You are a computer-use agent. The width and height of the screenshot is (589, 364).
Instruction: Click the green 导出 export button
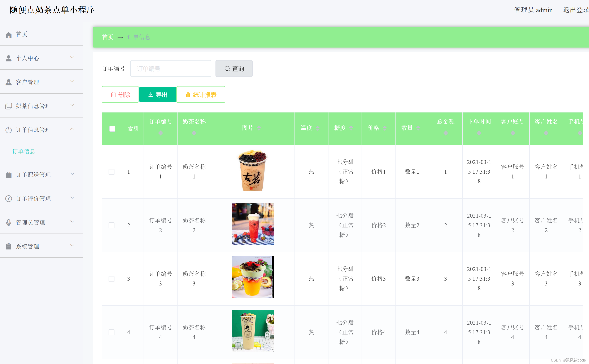(158, 95)
